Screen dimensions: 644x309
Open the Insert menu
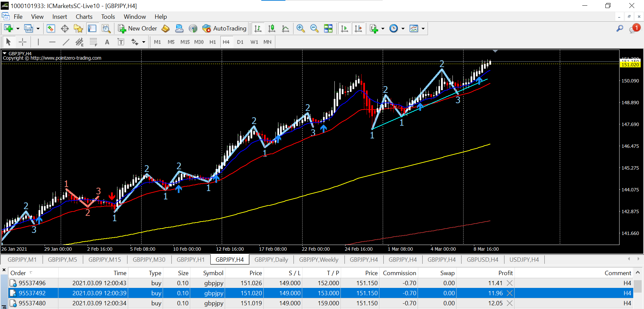click(60, 17)
